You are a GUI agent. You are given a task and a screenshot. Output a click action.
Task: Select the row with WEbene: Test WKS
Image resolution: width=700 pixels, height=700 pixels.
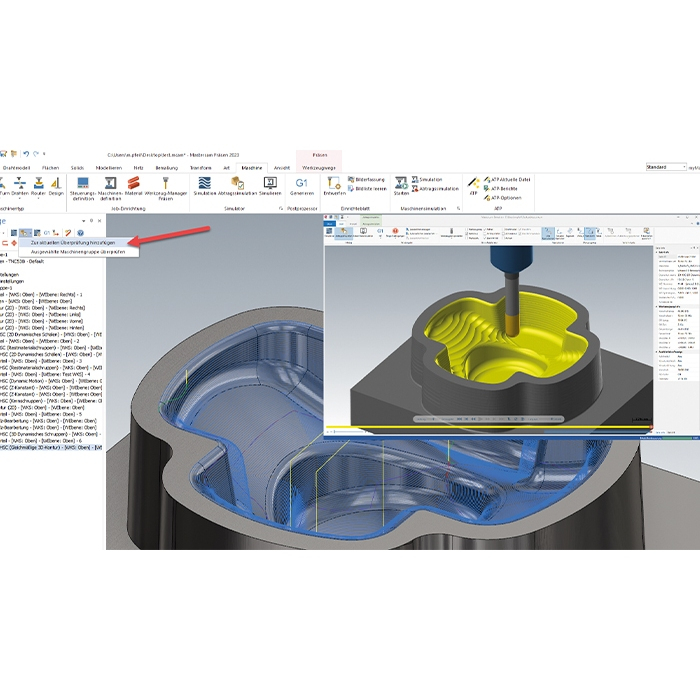45,374
